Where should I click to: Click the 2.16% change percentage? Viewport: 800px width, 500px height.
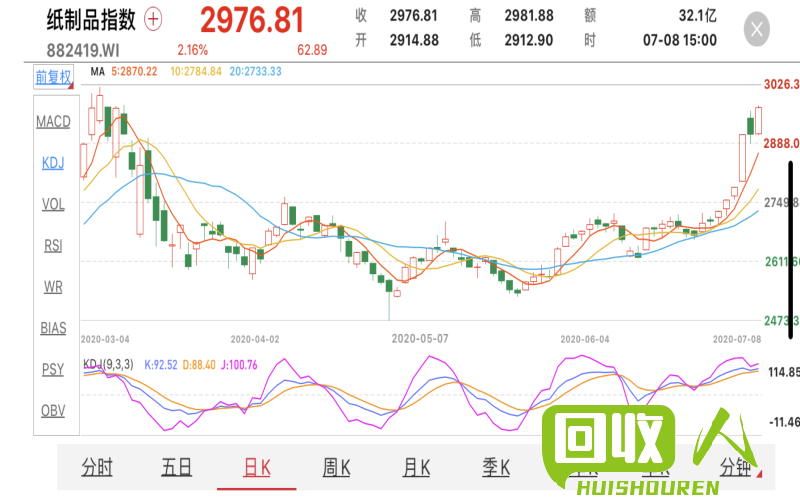point(192,50)
